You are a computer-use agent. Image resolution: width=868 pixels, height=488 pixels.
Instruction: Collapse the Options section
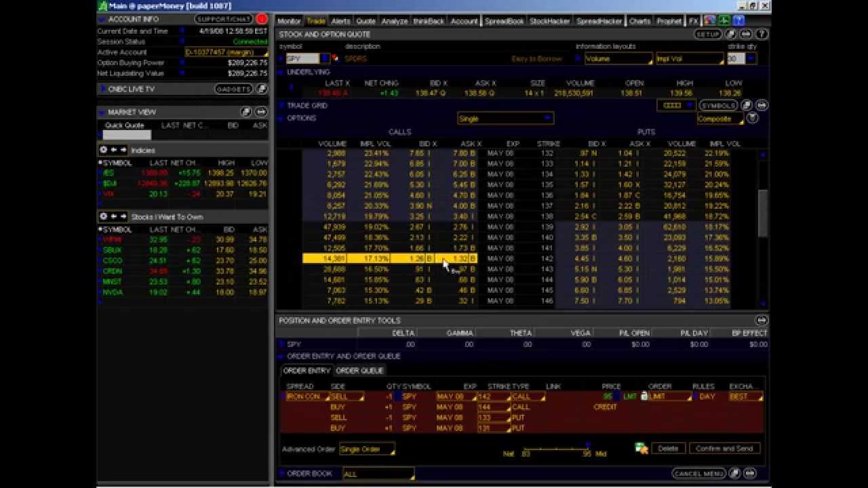(281, 118)
